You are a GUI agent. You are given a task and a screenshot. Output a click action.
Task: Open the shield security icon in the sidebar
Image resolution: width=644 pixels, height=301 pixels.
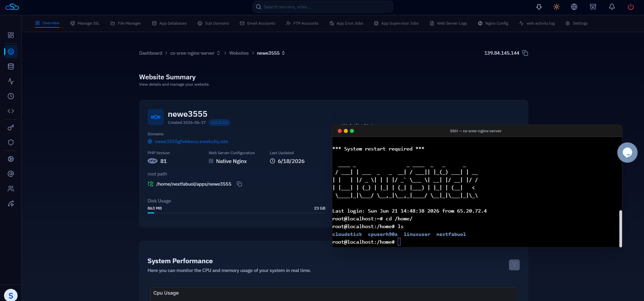[11, 142]
